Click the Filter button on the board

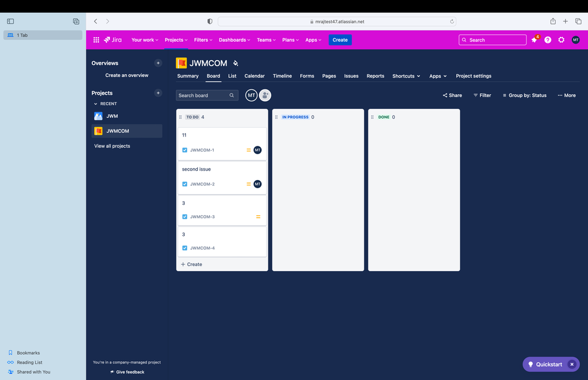tap(482, 95)
